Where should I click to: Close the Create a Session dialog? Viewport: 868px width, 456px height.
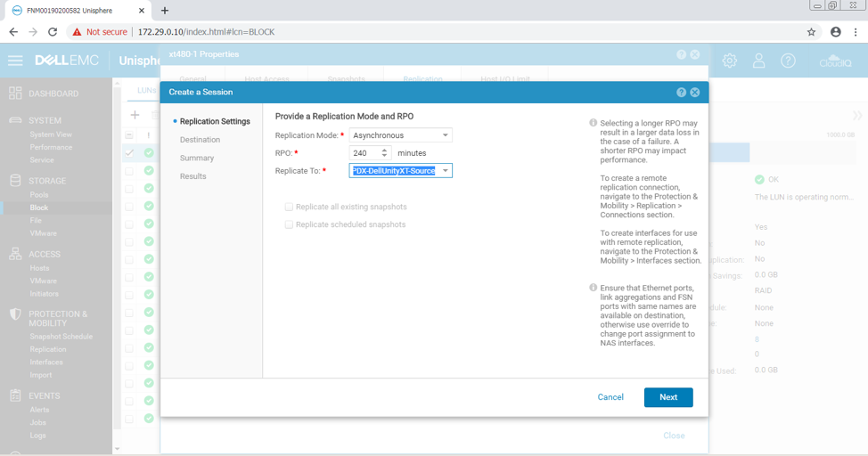695,93
